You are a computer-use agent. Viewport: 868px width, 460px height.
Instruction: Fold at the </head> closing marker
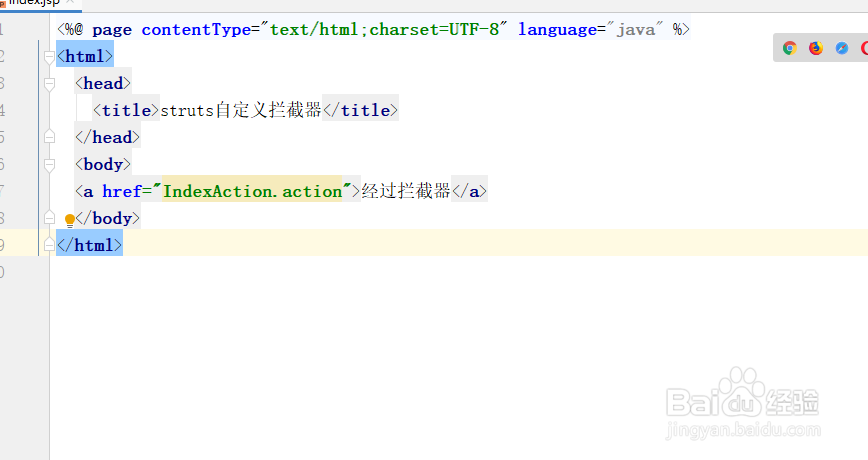(49, 137)
